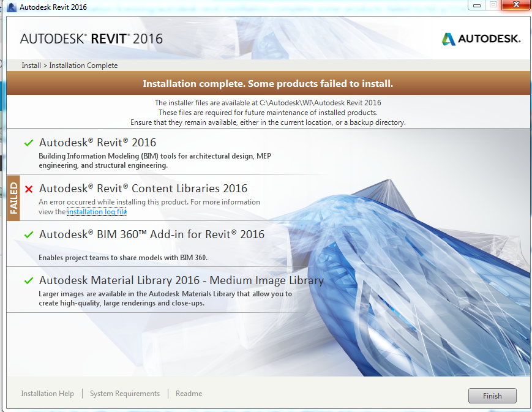Click green checkmark next to Autodesk Revit 2016
This screenshot has height=412, width=532.
29,143
